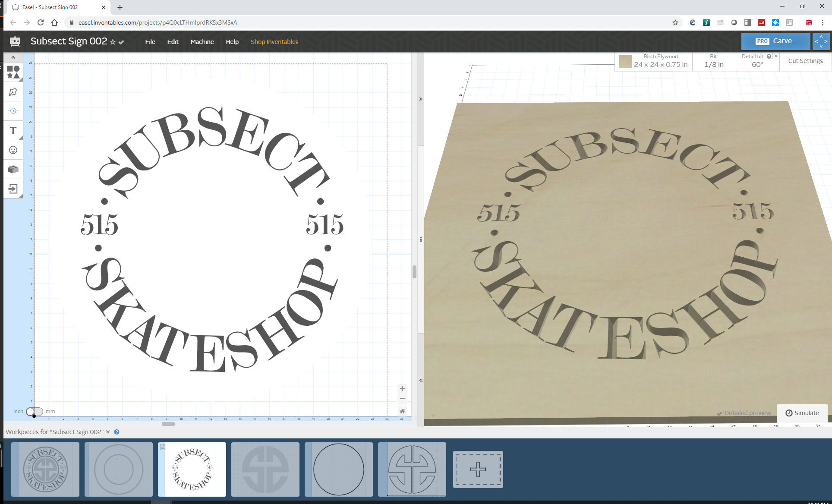The height and width of the screenshot is (504, 832).
Task: Reset canvas view with home icon
Action: point(402,411)
